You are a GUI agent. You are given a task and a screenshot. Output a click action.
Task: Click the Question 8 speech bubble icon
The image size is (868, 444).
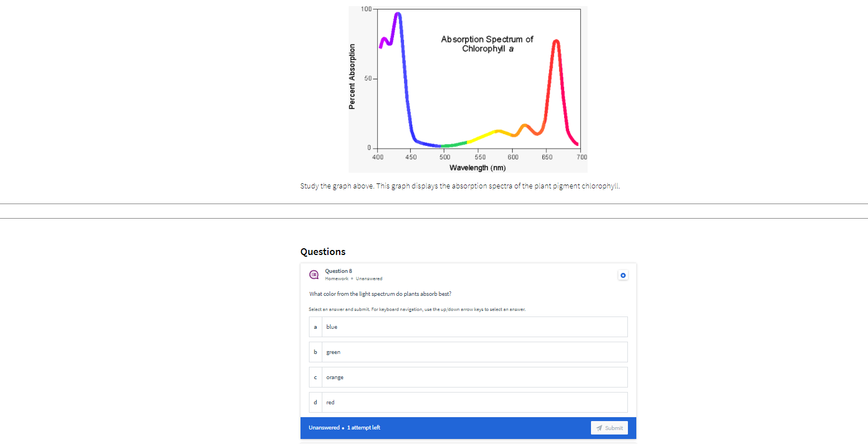tap(314, 275)
